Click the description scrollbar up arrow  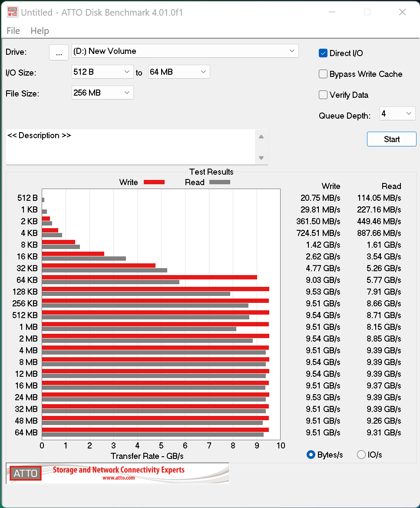click(261, 137)
